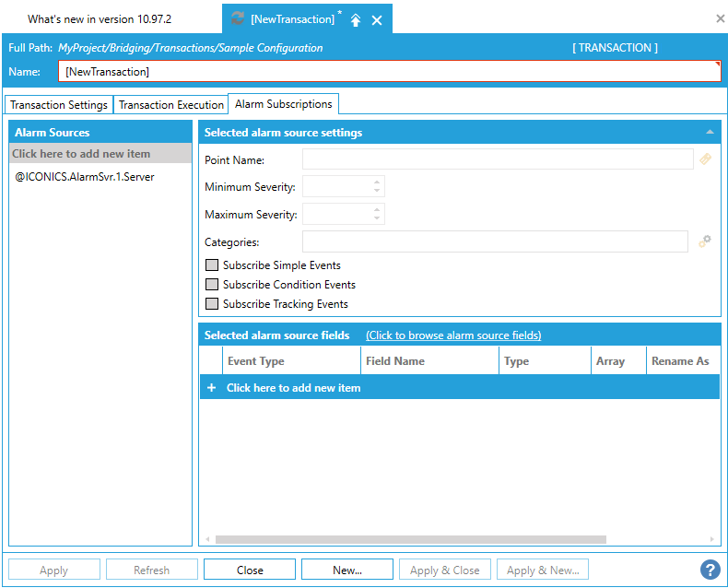Collapse the Selected alarm source settings panel

[x=709, y=133]
